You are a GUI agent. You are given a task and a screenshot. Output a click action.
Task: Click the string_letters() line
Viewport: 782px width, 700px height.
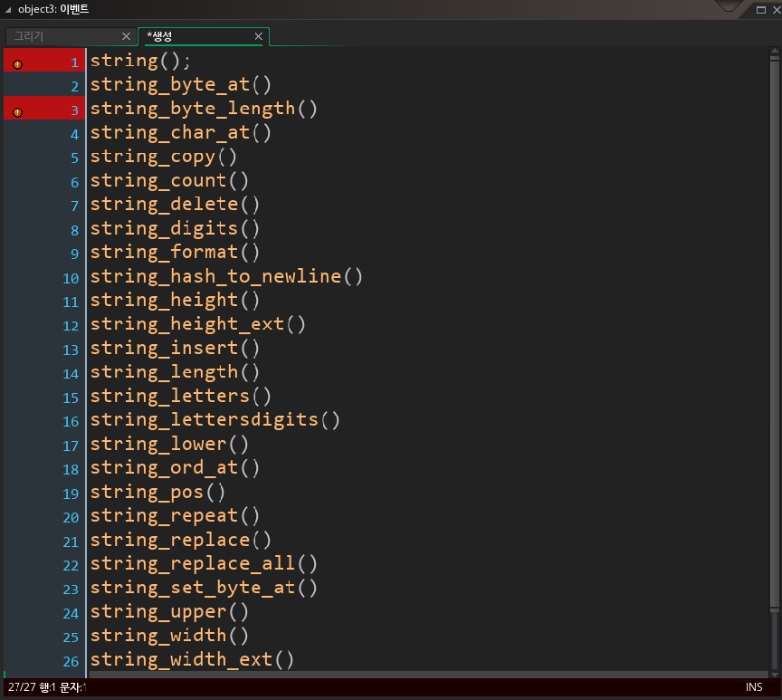click(180, 396)
